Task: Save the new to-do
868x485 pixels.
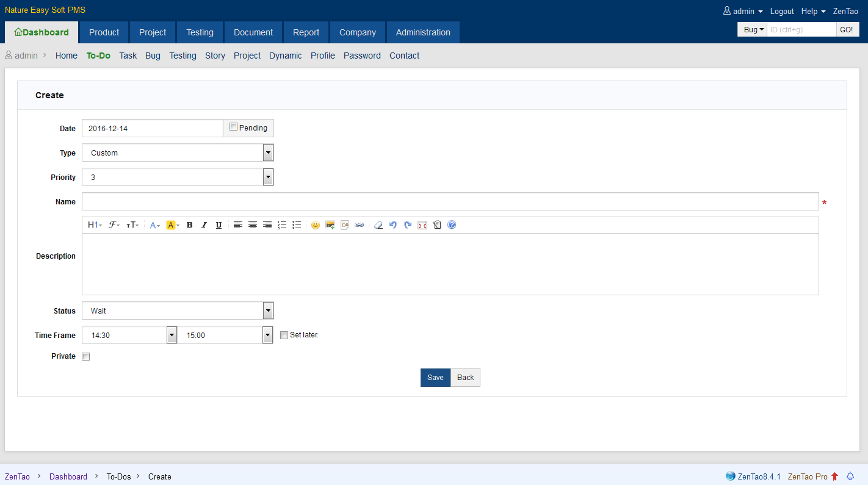Action: 435,378
